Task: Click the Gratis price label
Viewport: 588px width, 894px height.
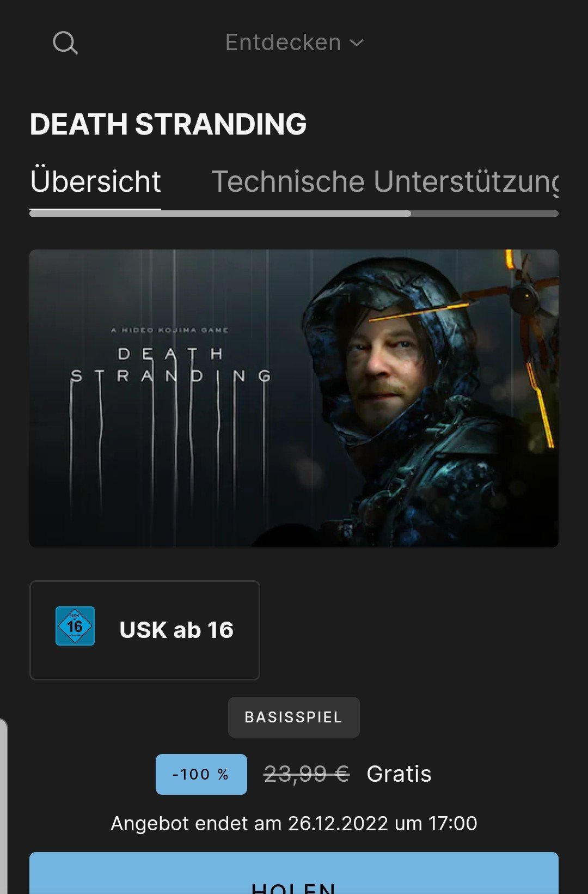Action: coord(399,774)
